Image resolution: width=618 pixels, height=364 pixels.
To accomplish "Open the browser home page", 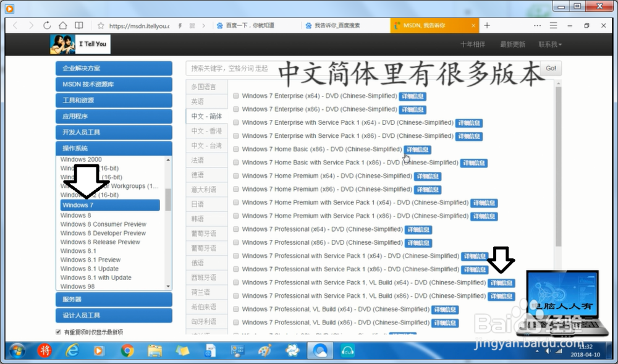I will [62, 25].
